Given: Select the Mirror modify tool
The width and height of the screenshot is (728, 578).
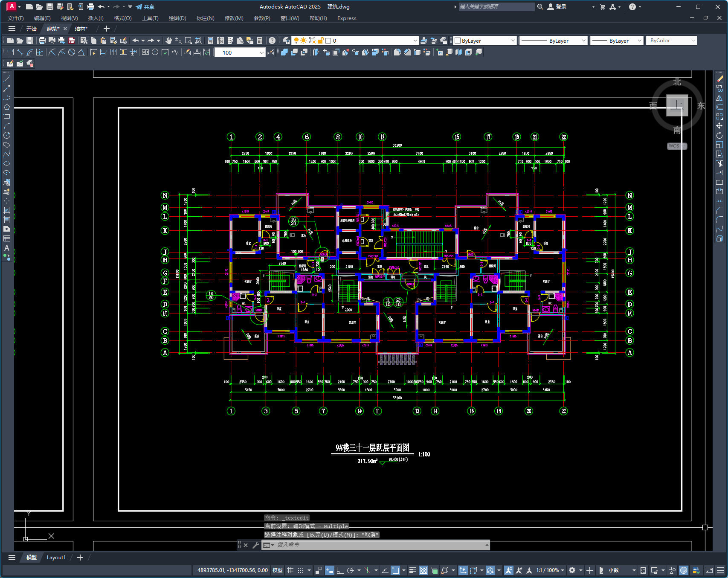Looking at the screenshot, I should pos(719,98).
